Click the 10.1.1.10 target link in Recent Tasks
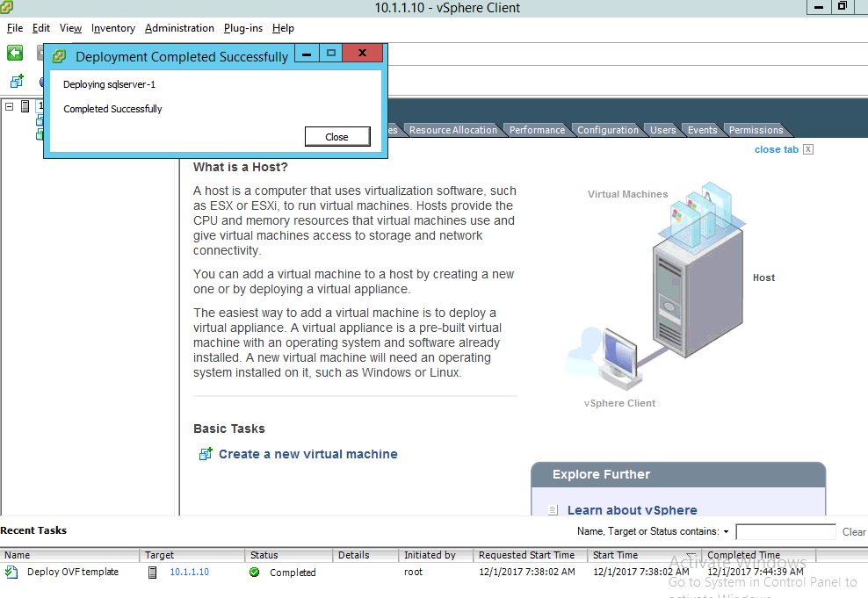The image size is (868, 598). 189,572
